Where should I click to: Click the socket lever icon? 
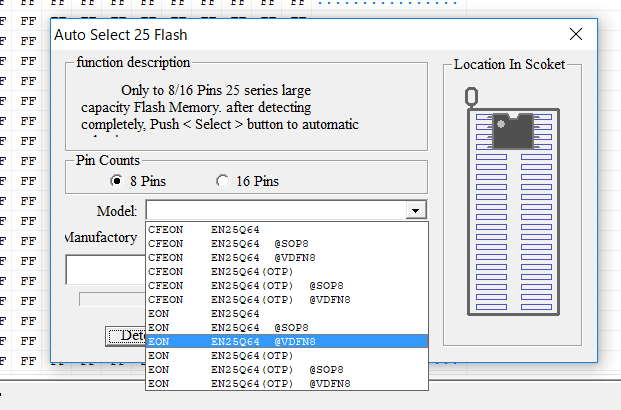coord(471,97)
